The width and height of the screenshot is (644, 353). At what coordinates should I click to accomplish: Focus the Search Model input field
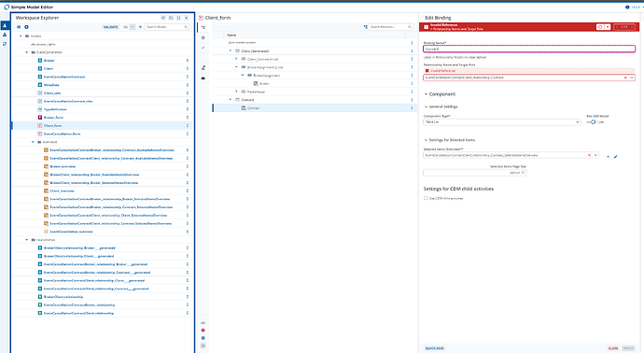[x=167, y=27]
